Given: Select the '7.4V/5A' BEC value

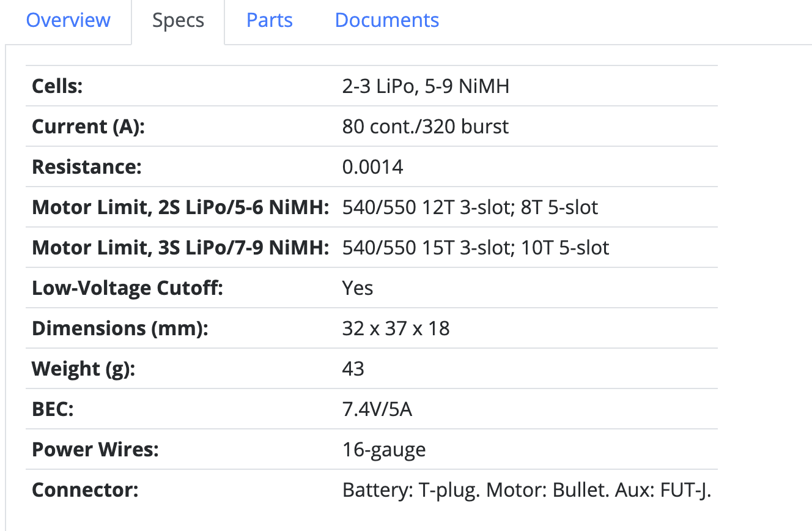Looking at the screenshot, I should point(377,409).
